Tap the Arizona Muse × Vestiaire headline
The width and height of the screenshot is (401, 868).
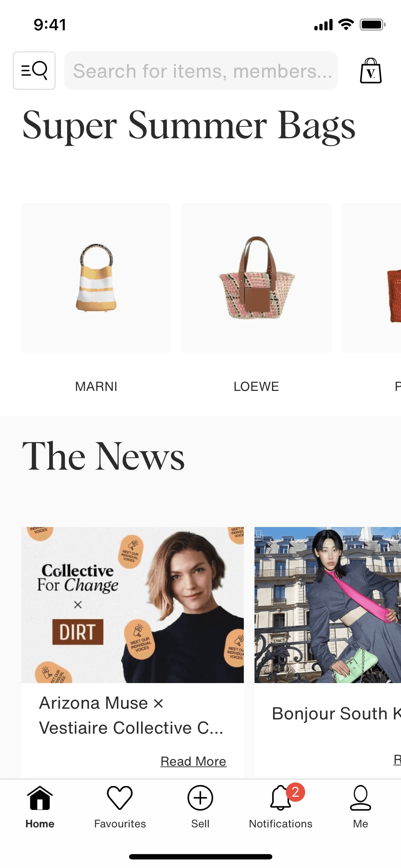(131, 715)
